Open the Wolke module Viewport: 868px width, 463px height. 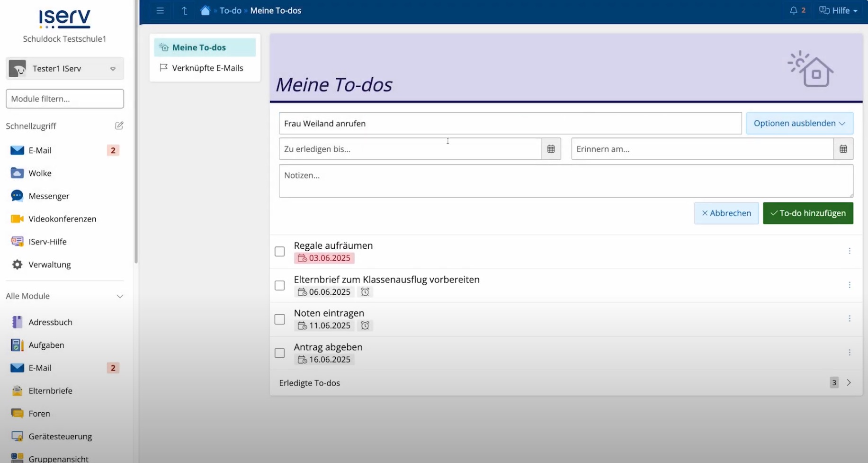coord(40,173)
